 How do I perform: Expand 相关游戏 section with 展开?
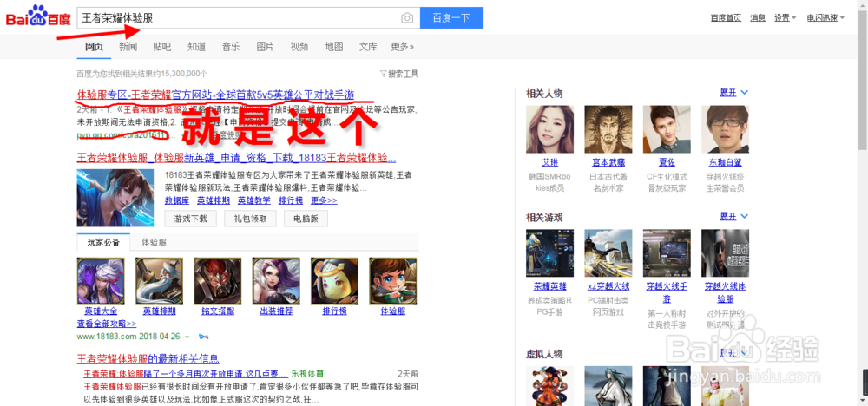pos(734,216)
